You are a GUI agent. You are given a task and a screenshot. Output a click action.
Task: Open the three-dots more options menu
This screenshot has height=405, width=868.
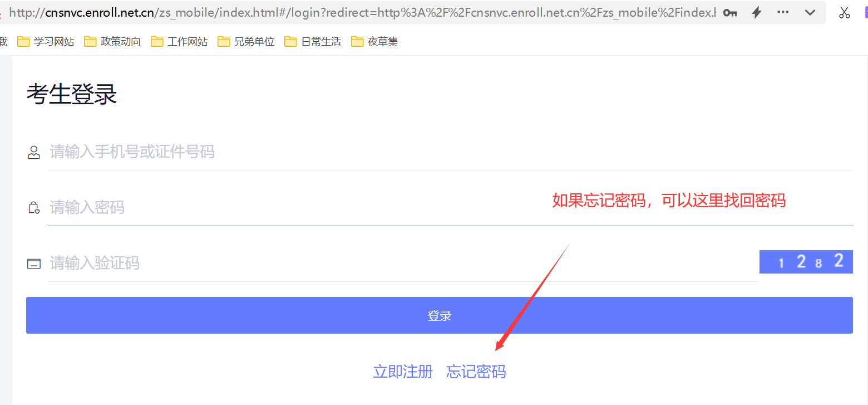pos(783,12)
